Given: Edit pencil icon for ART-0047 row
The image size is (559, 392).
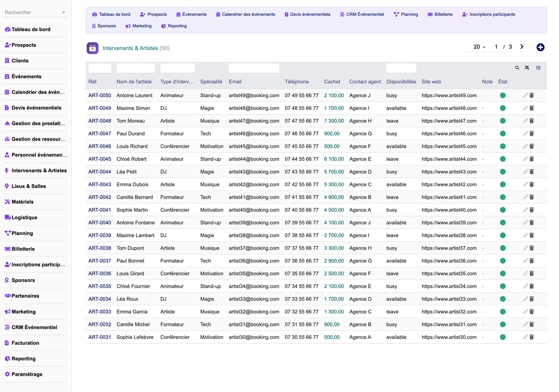Looking at the screenshot, I should 525,134.
